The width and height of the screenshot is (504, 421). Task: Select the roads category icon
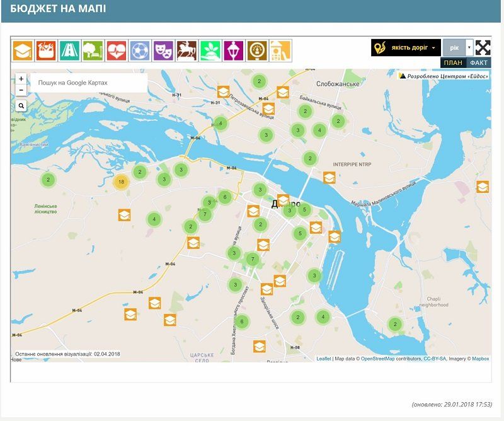(69, 50)
